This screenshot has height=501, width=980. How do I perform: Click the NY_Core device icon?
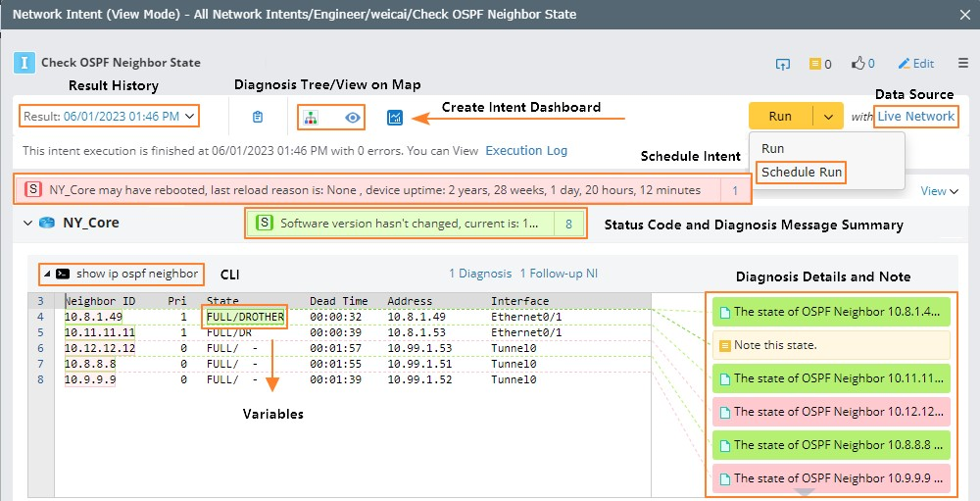tap(47, 223)
